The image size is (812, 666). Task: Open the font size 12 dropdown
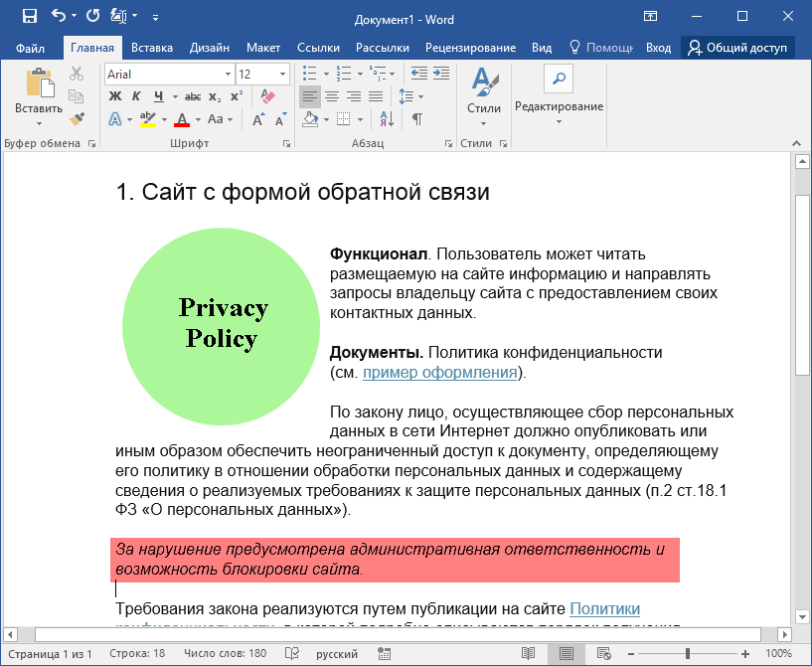tap(282, 75)
